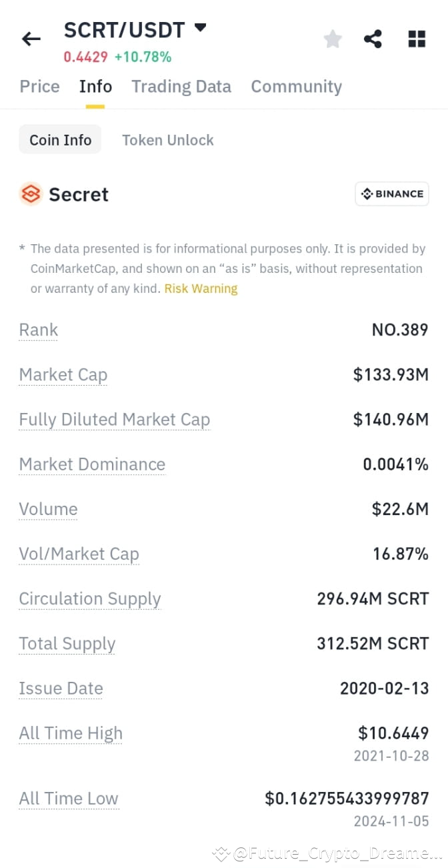The image size is (448, 868).
Task: Tap the diamond watermark icon at bottom
Action: pyautogui.click(x=220, y=852)
